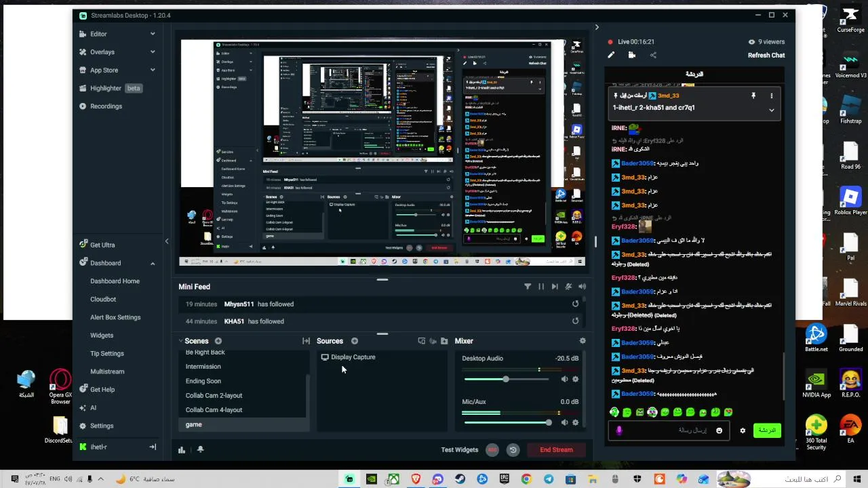Share the stream with the share icon
This screenshot has height=488, width=868.
[653, 55]
